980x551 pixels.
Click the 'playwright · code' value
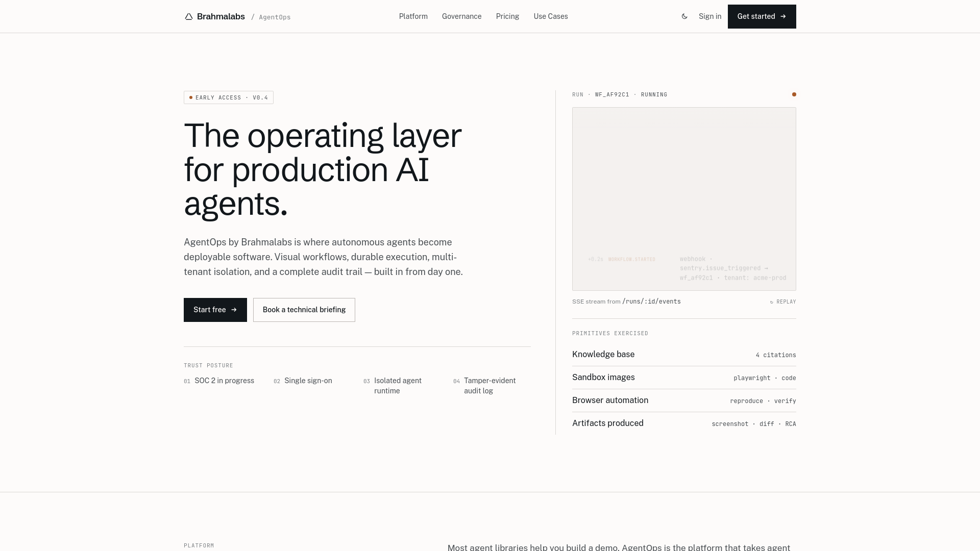[765, 378]
